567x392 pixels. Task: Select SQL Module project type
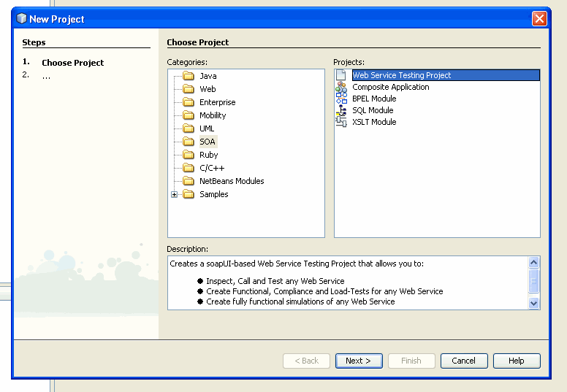point(373,110)
